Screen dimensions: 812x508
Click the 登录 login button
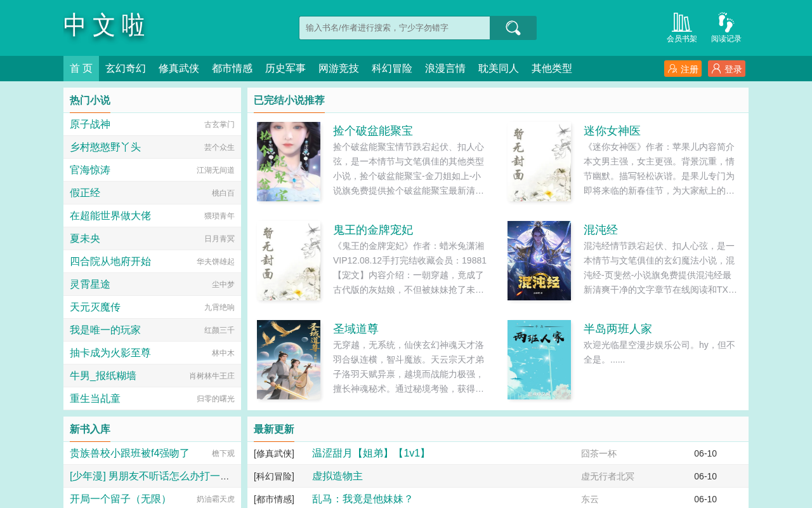pyautogui.click(x=726, y=69)
